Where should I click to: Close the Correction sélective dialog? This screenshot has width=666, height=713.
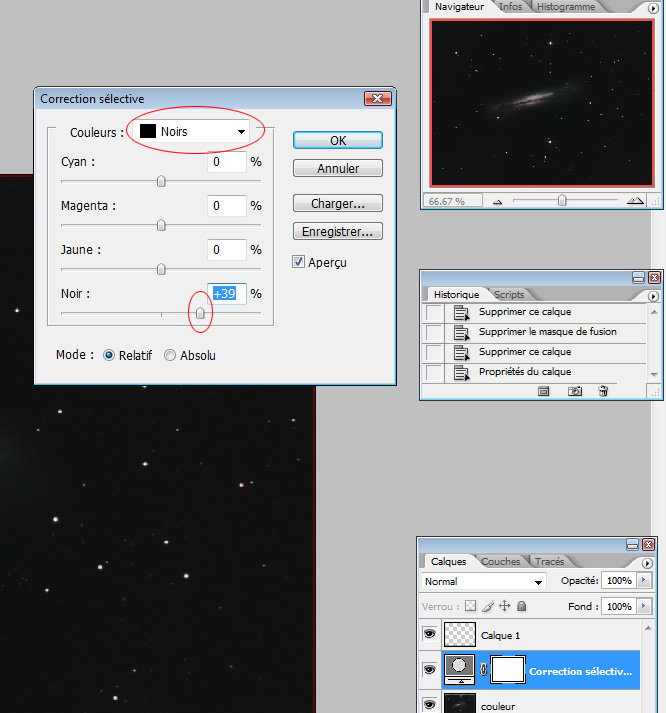[x=377, y=99]
